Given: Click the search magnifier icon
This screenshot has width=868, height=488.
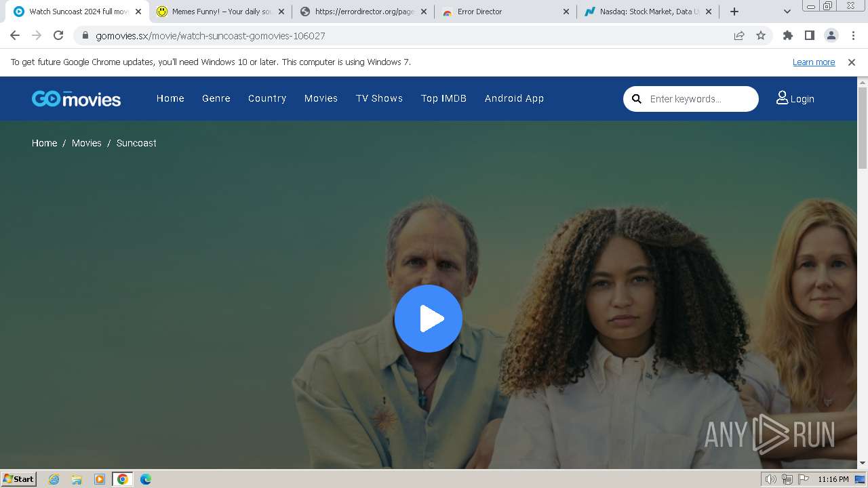Looking at the screenshot, I should [637, 99].
